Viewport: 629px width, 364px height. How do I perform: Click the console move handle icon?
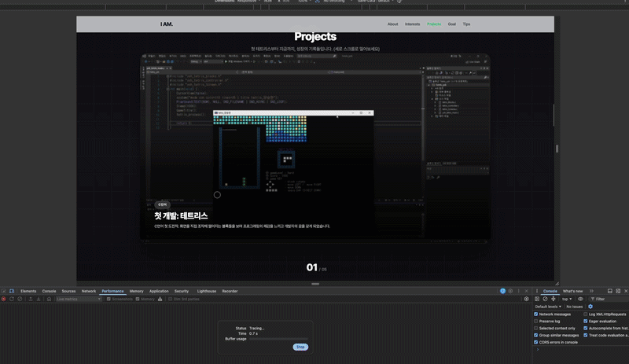(x=554, y=299)
